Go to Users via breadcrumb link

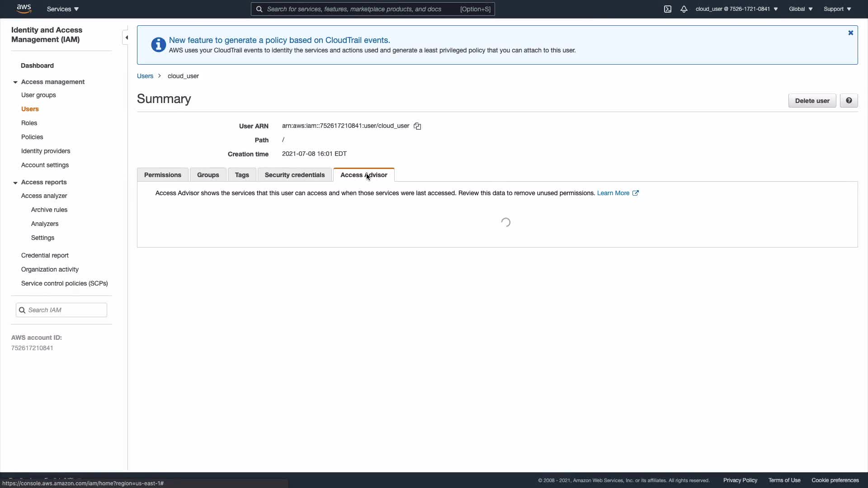coord(145,76)
